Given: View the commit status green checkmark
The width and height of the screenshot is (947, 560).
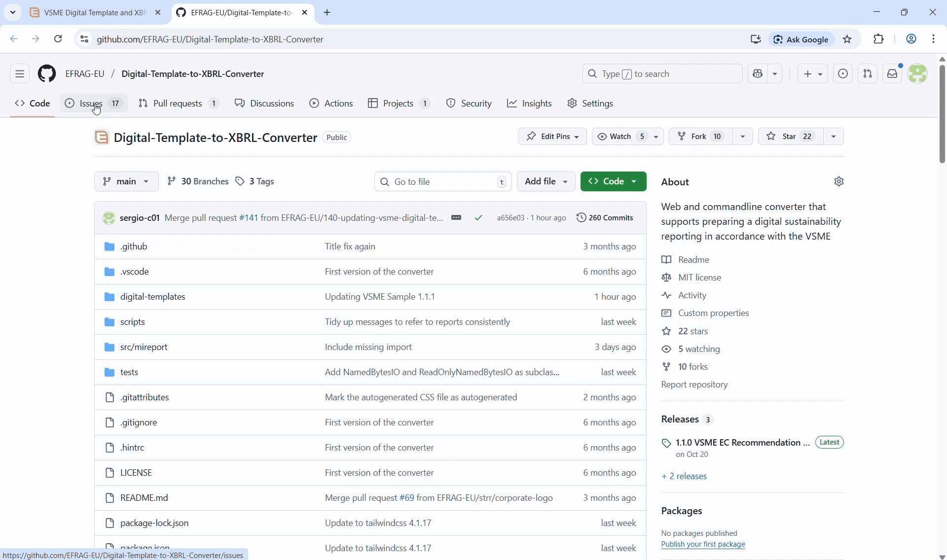Looking at the screenshot, I should [478, 218].
